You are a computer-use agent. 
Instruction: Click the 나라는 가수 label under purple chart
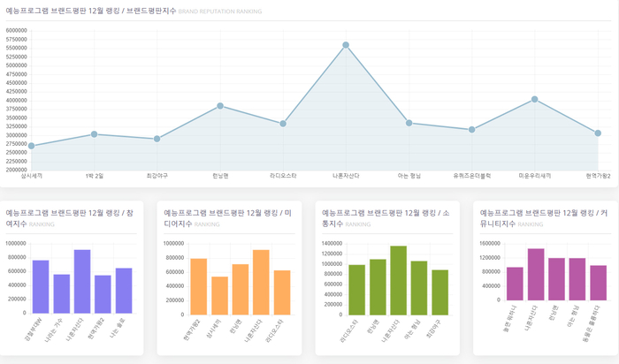(x=53, y=329)
